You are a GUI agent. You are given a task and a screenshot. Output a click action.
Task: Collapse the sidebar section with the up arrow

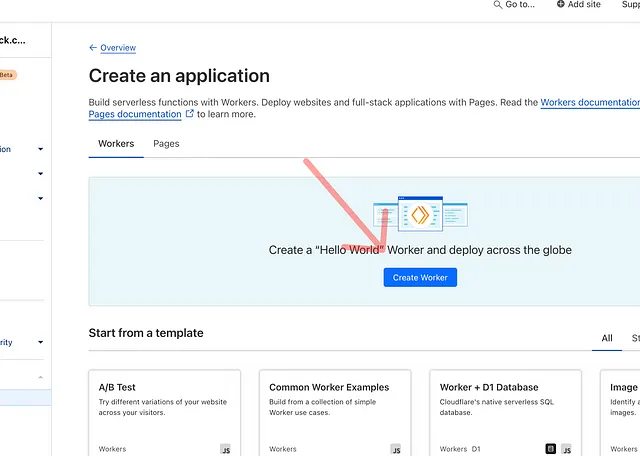tap(40, 377)
